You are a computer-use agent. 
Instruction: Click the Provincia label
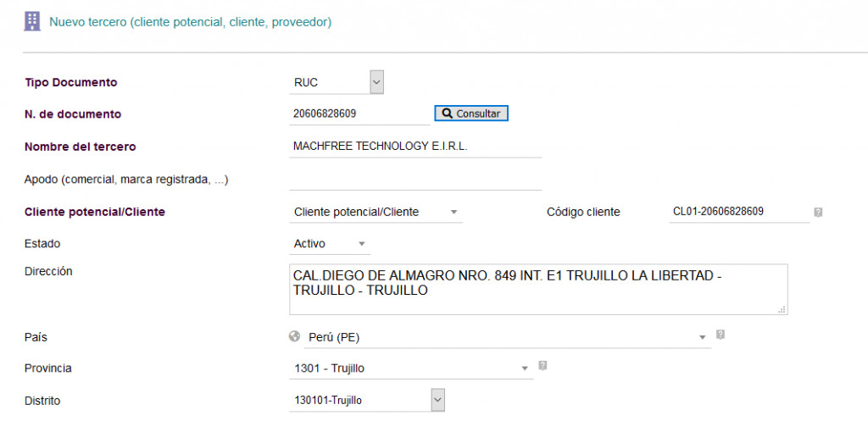(x=48, y=368)
